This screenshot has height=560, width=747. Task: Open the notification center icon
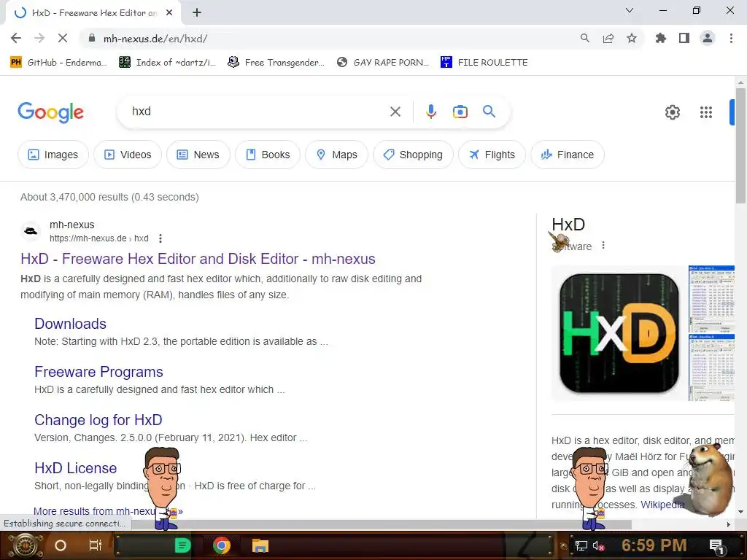(716, 545)
